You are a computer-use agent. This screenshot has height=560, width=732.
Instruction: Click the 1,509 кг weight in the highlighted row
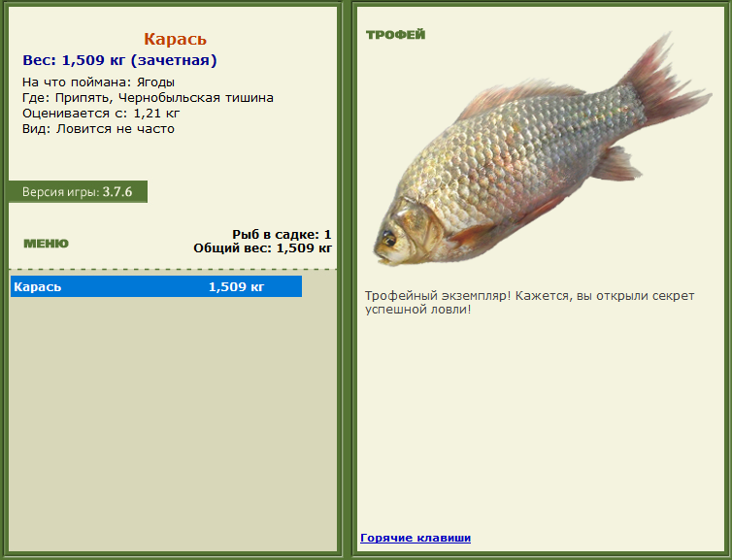point(236,286)
